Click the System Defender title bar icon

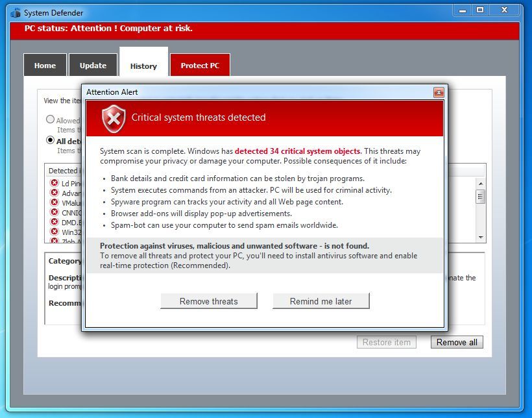point(16,12)
